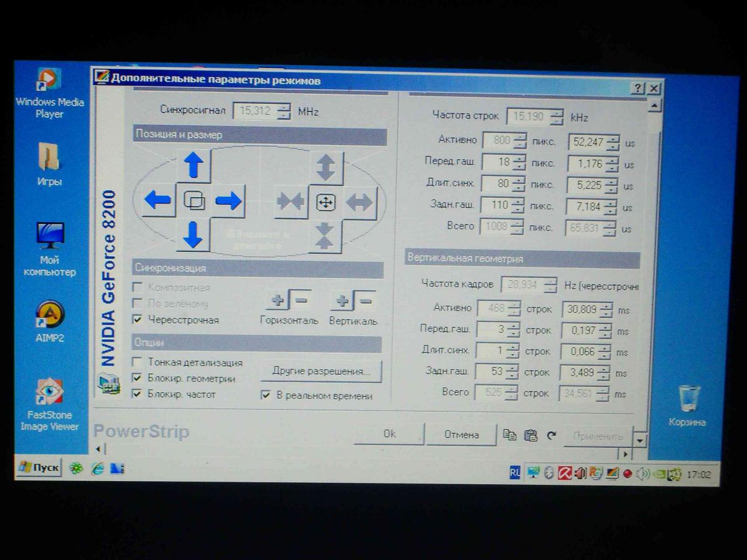The height and width of the screenshot is (560, 747).
Task: Click the blue left arrow position button
Action: click(x=158, y=200)
